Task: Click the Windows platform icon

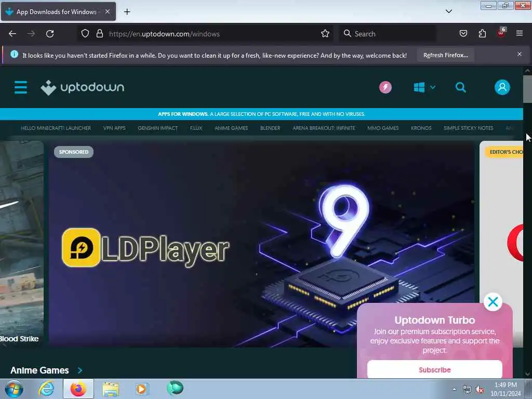Action: click(x=419, y=87)
